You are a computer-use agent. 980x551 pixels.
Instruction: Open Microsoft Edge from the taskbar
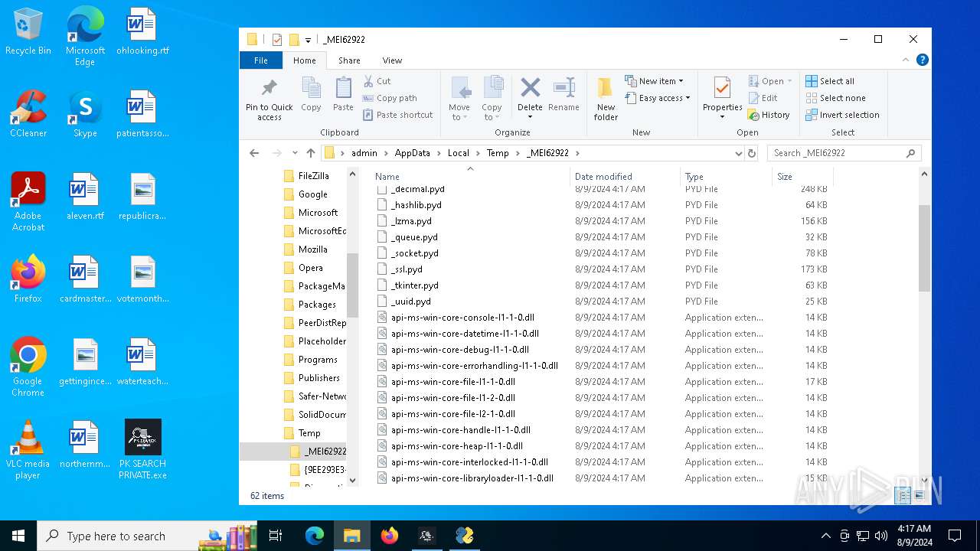[315, 536]
